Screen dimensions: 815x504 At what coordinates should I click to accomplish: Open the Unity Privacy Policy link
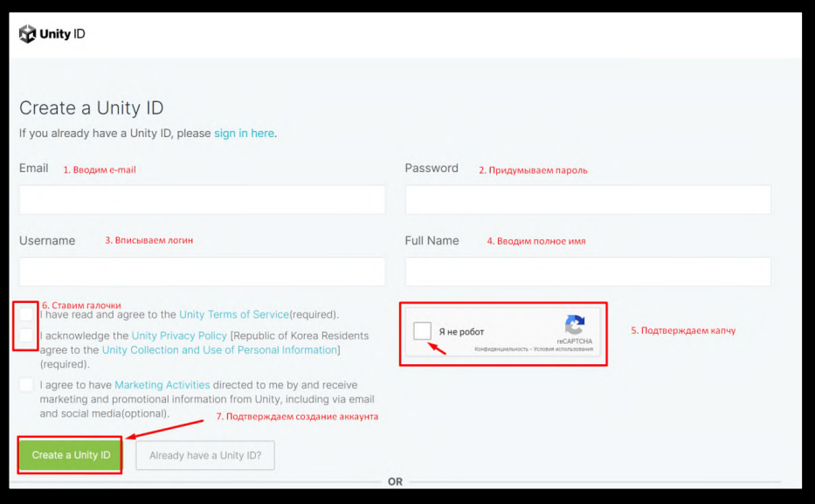coord(179,335)
